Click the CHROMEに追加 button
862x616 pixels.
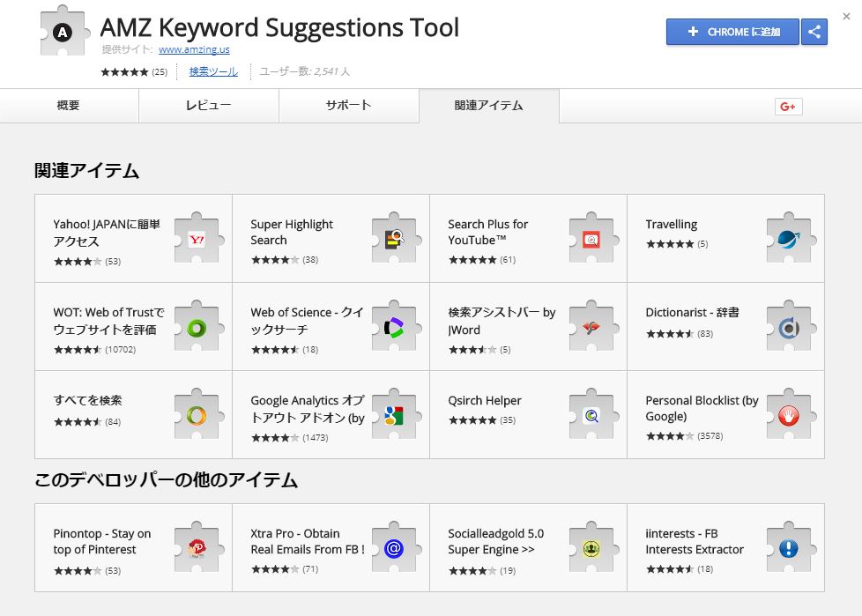(x=732, y=32)
